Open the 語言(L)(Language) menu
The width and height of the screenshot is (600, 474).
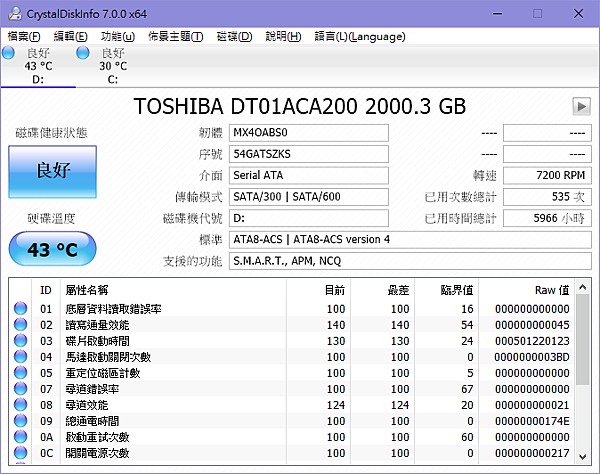pyautogui.click(x=360, y=37)
